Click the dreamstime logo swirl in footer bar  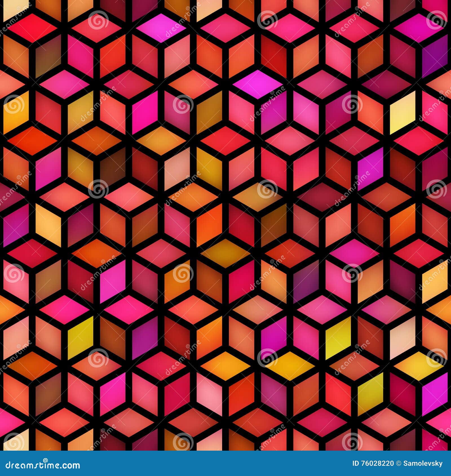(x=45, y=460)
